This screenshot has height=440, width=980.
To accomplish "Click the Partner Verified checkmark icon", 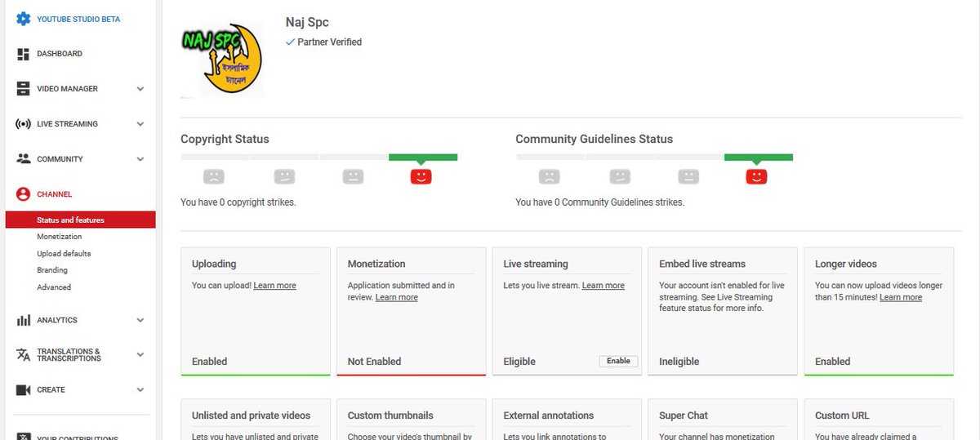I will coord(290,42).
